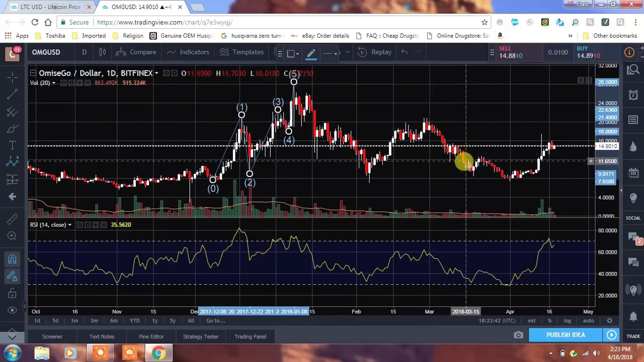Screen dimensions: 644x362
Task: Open the Indicators menu
Action: 188,52
